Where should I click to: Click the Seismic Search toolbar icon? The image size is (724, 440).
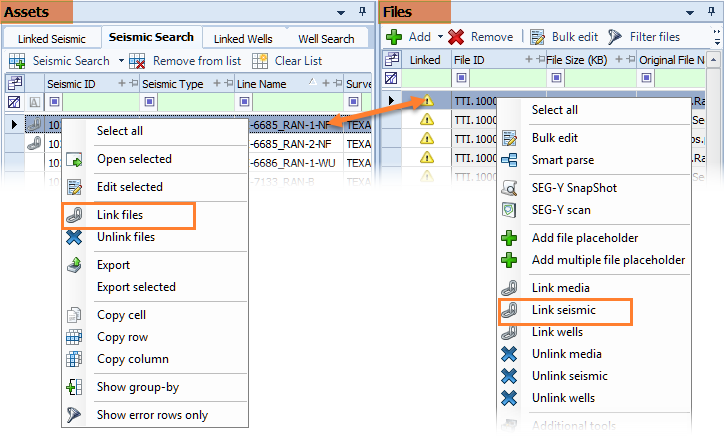click(x=17, y=61)
